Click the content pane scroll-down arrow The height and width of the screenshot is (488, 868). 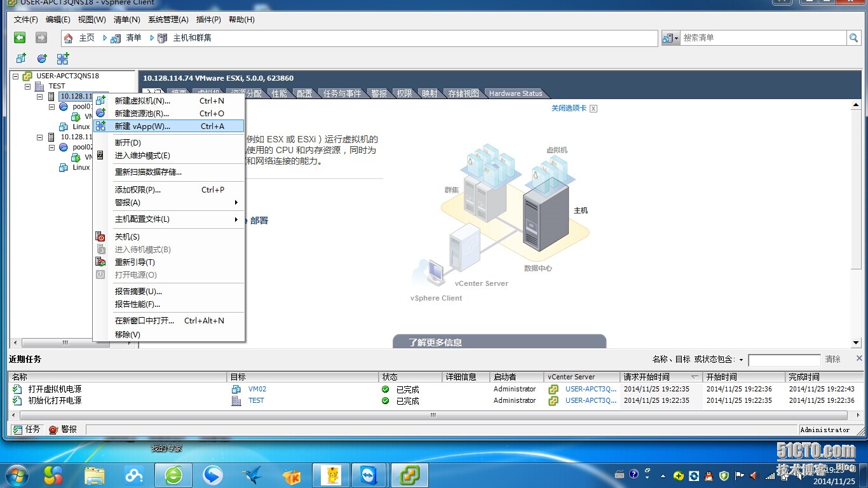pos(856,342)
